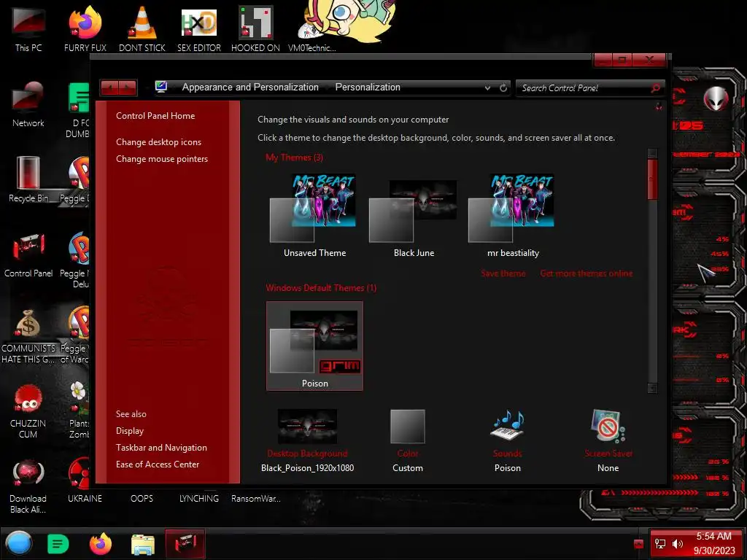Open the Network desktop icon
747x560 pixels.
(x=28, y=104)
